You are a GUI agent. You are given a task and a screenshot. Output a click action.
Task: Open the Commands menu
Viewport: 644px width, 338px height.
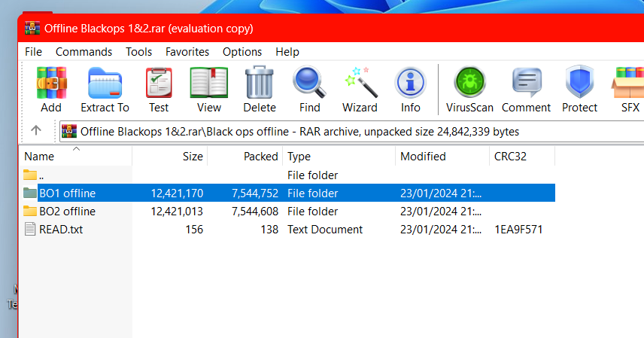pos(84,52)
